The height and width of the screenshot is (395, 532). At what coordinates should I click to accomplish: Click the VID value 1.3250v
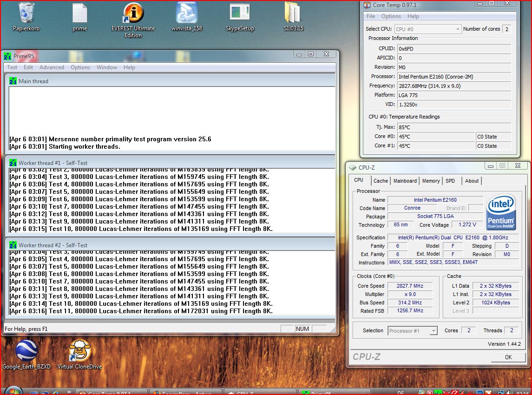454,105
